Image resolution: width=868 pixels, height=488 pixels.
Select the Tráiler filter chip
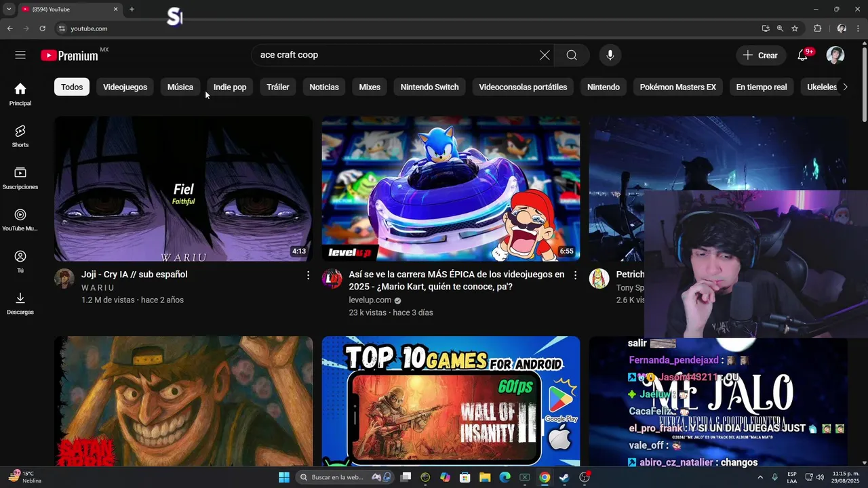click(x=278, y=87)
